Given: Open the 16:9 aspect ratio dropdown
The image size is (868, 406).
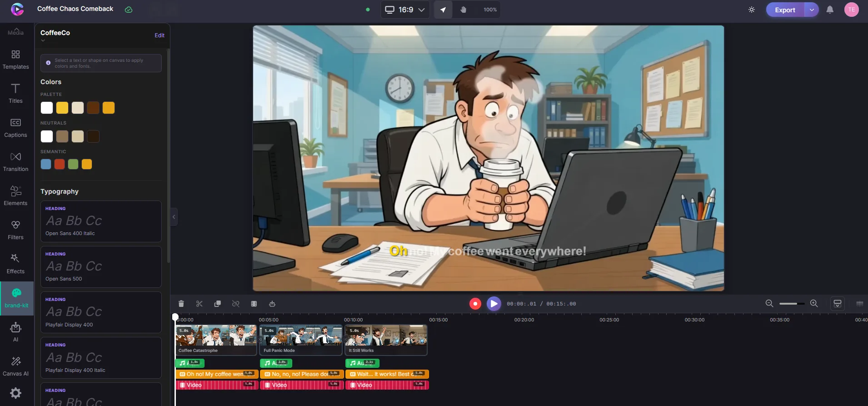Looking at the screenshot, I should click(404, 10).
